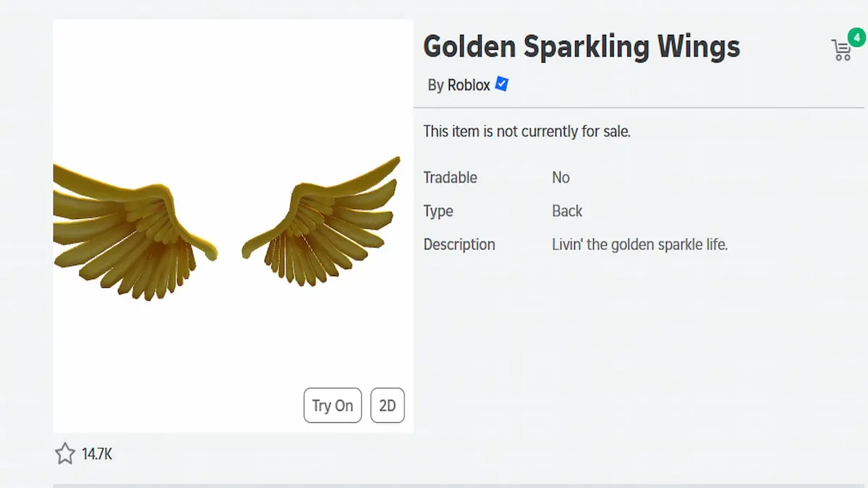
Task: Switch the preview to 2D view
Action: click(388, 406)
